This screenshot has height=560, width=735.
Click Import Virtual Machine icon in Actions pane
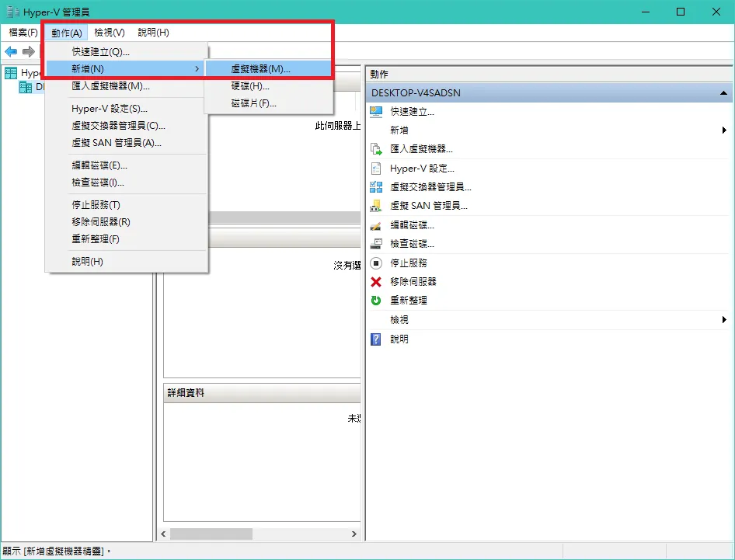(376, 149)
